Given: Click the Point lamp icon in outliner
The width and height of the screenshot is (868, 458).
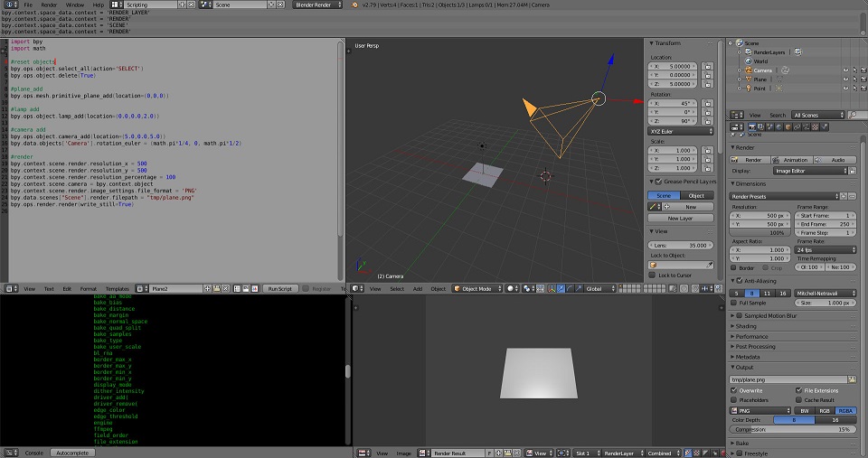Looking at the screenshot, I should pyautogui.click(x=749, y=88).
